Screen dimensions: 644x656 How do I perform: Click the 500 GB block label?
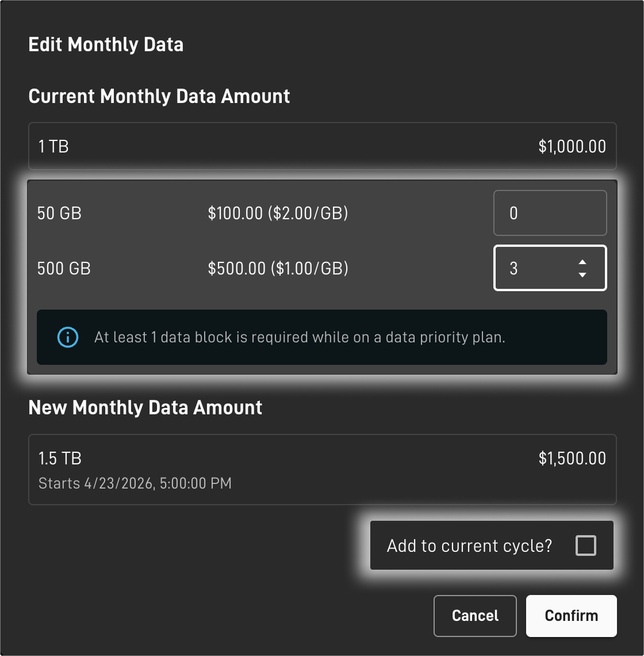point(64,269)
